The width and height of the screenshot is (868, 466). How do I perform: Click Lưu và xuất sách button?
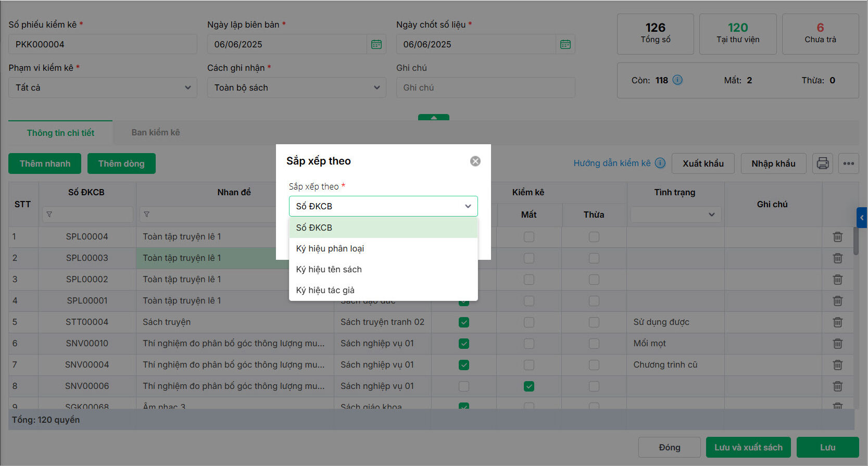point(748,447)
